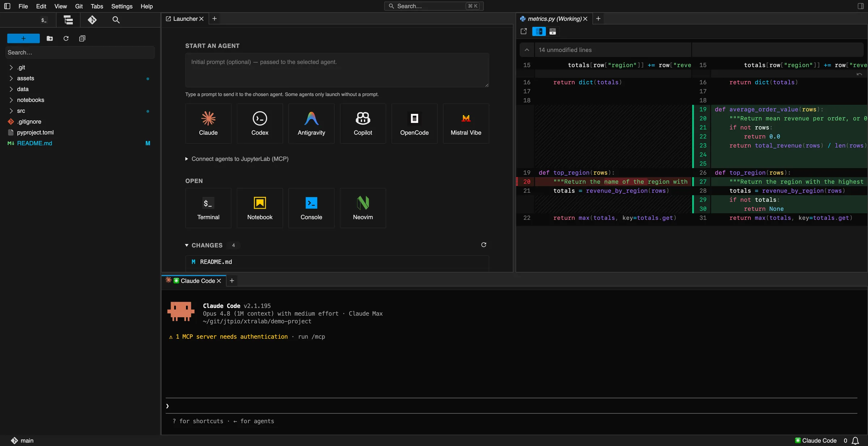Viewport: 868px width, 446px height.
Task: Close the Claude Code terminal tab
Action: click(219, 281)
